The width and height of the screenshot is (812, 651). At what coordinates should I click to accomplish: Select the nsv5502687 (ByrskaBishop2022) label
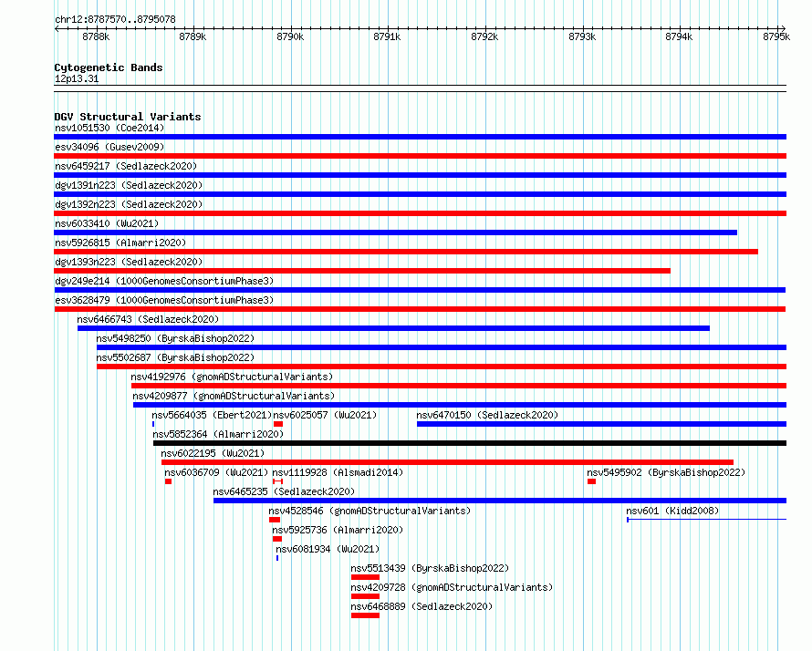point(175,357)
